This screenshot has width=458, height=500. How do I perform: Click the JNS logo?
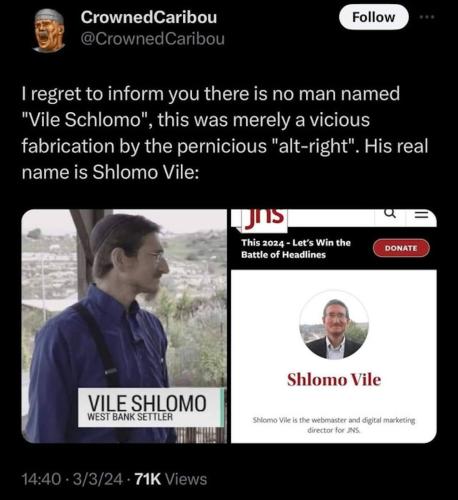(265, 219)
